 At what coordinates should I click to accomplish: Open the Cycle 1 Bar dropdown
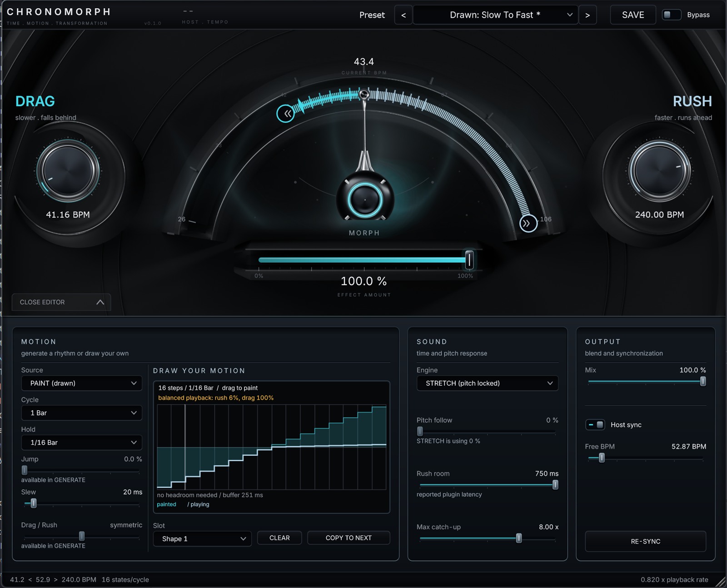click(x=82, y=413)
